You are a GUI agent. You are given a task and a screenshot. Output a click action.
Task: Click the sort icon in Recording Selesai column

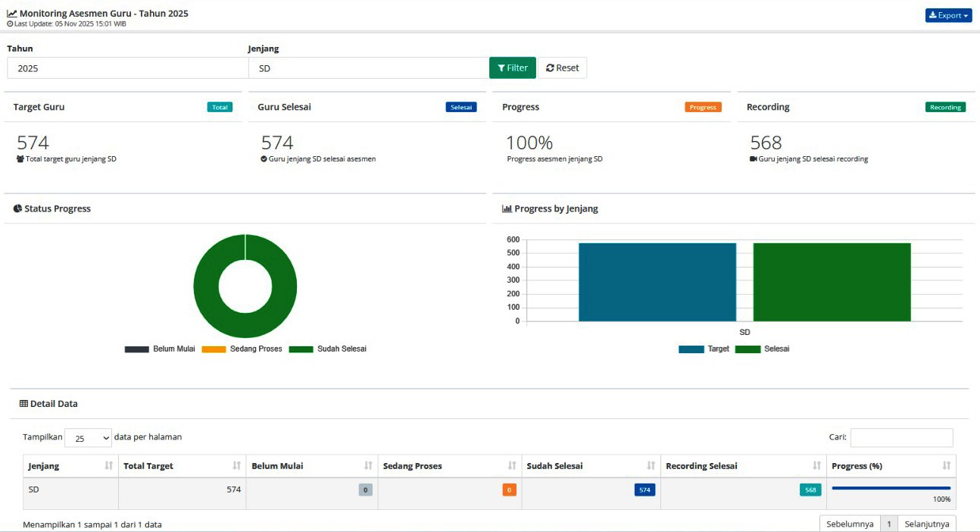pos(816,465)
